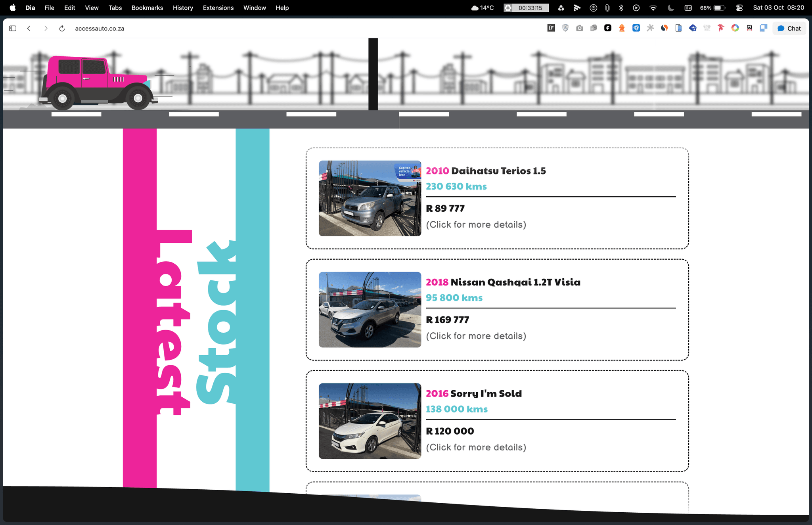Open the Extensions menu

pyautogui.click(x=218, y=8)
